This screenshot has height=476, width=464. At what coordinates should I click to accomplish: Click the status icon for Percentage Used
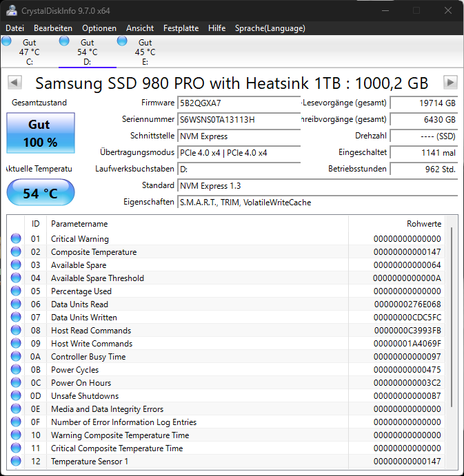pyautogui.click(x=16, y=291)
